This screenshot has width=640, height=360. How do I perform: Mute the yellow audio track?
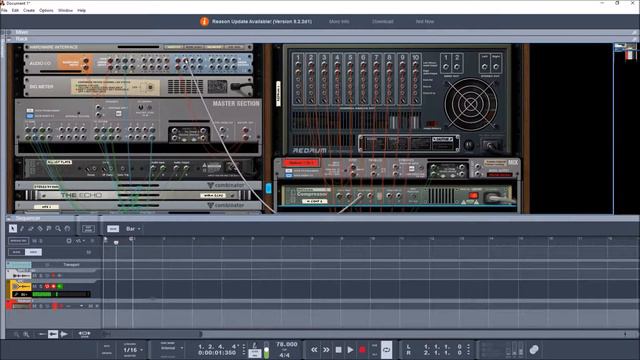(x=35, y=286)
